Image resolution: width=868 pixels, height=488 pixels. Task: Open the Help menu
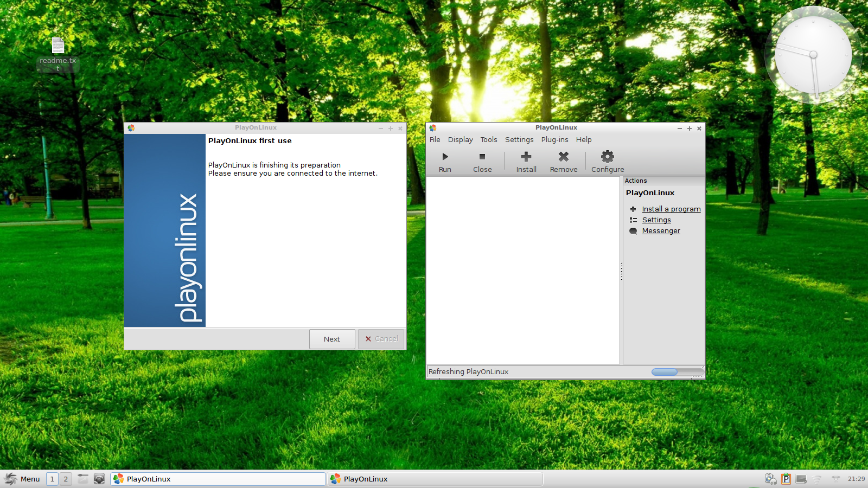(x=584, y=140)
